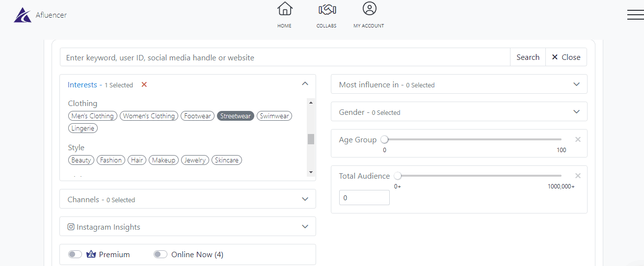The image size is (644, 266).
Task: Click the Total Audience slider handle
Action: click(398, 176)
